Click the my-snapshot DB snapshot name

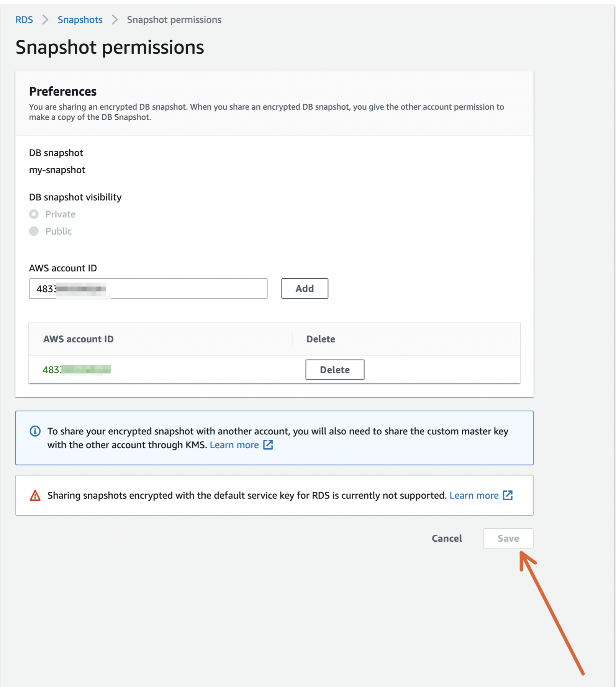[x=57, y=169]
